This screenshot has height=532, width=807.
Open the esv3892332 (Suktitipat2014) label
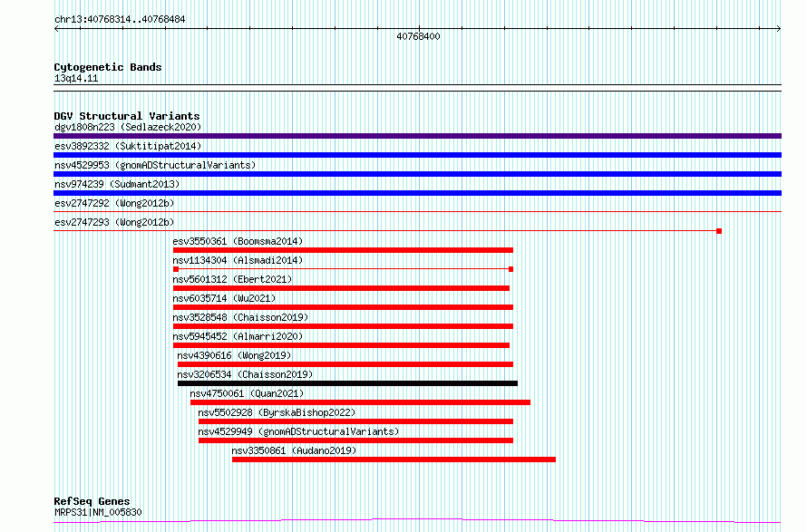pos(128,146)
